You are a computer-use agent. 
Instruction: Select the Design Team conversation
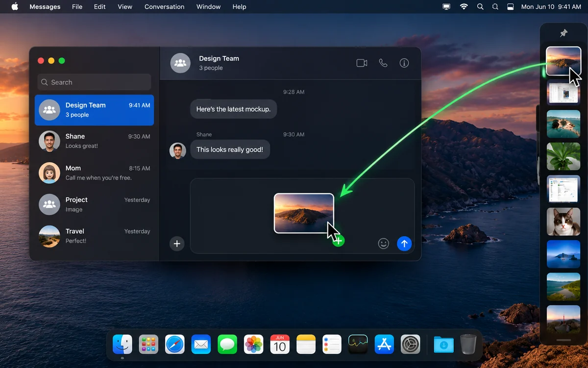pos(94,110)
